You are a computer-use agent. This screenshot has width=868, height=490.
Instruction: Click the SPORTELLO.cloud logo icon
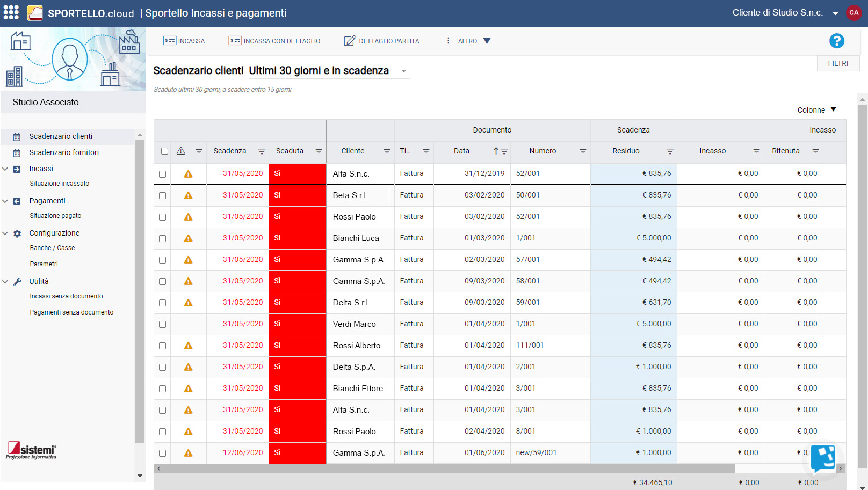(x=35, y=13)
